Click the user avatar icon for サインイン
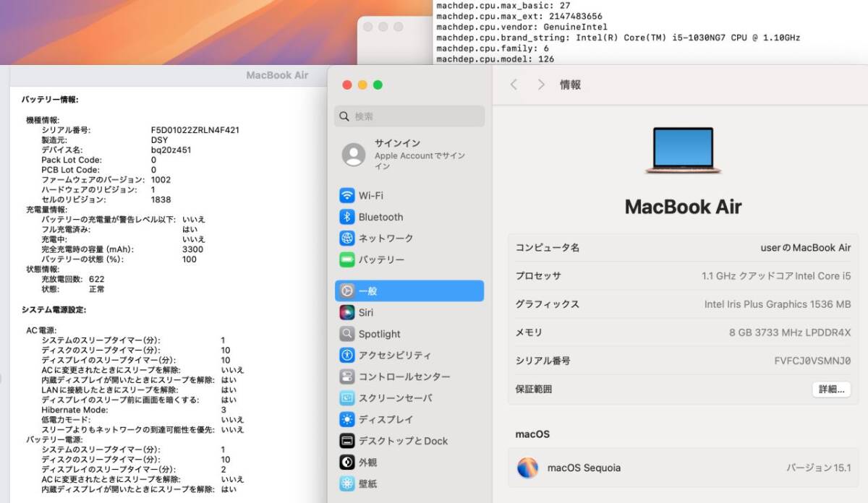868x503 pixels. coord(354,155)
